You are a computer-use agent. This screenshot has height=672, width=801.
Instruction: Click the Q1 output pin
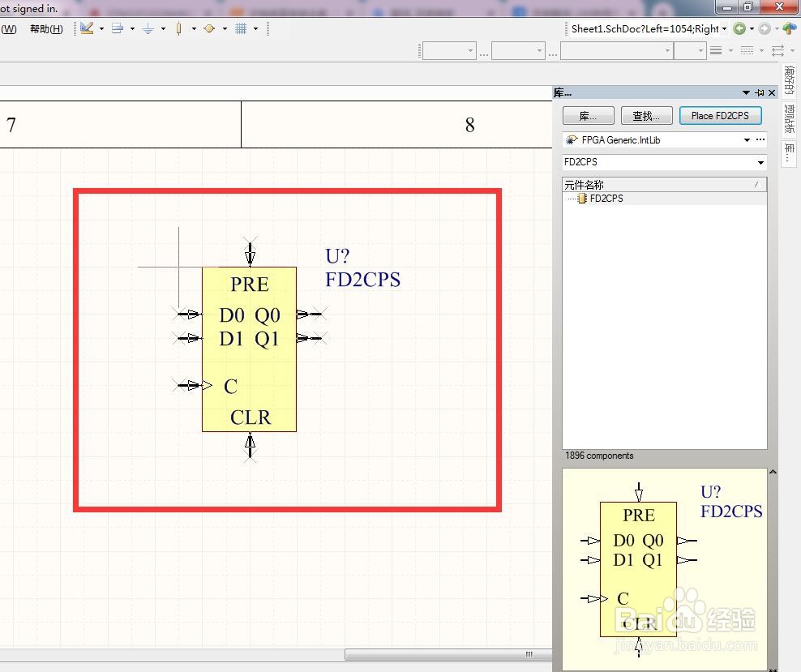311,337
